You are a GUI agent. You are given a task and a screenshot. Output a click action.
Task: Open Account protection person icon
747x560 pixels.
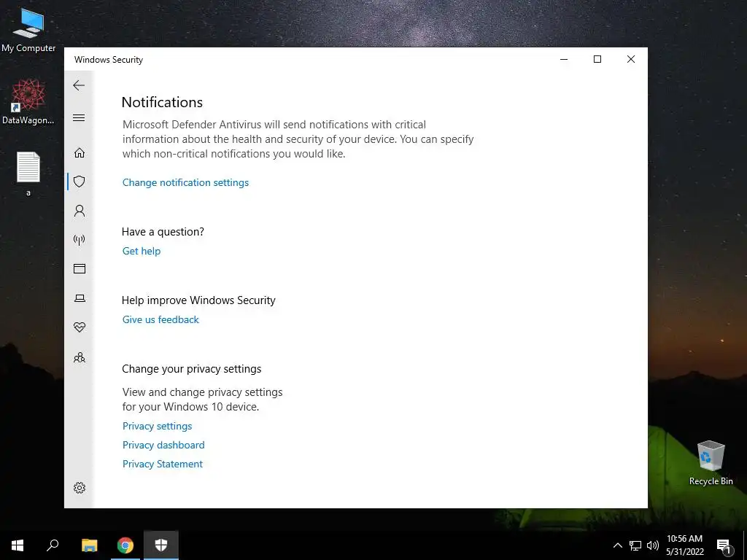(x=80, y=211)
